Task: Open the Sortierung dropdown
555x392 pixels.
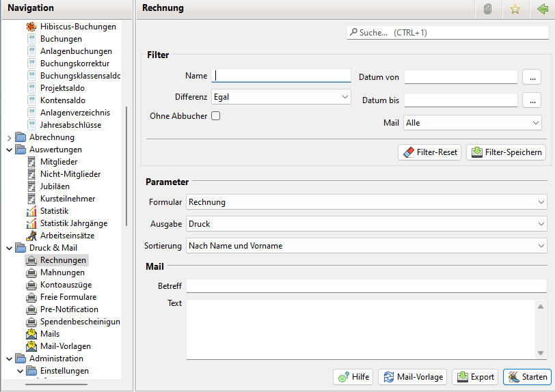Action: point(366,246)
